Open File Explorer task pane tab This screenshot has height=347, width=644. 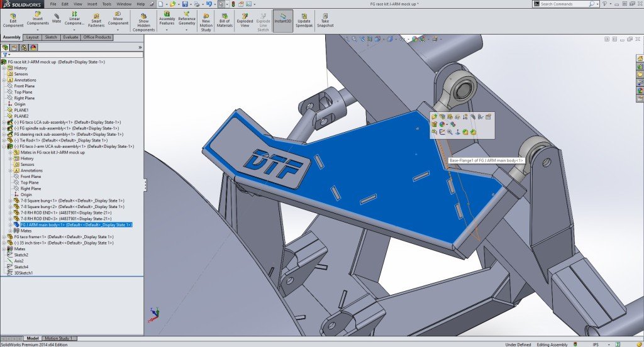point(640,74)
